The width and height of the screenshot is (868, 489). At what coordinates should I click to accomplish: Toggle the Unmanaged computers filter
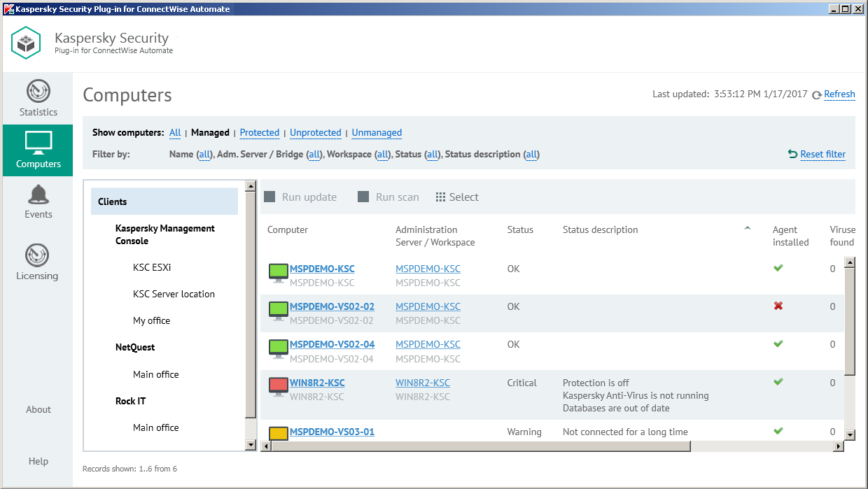[377, 132]
